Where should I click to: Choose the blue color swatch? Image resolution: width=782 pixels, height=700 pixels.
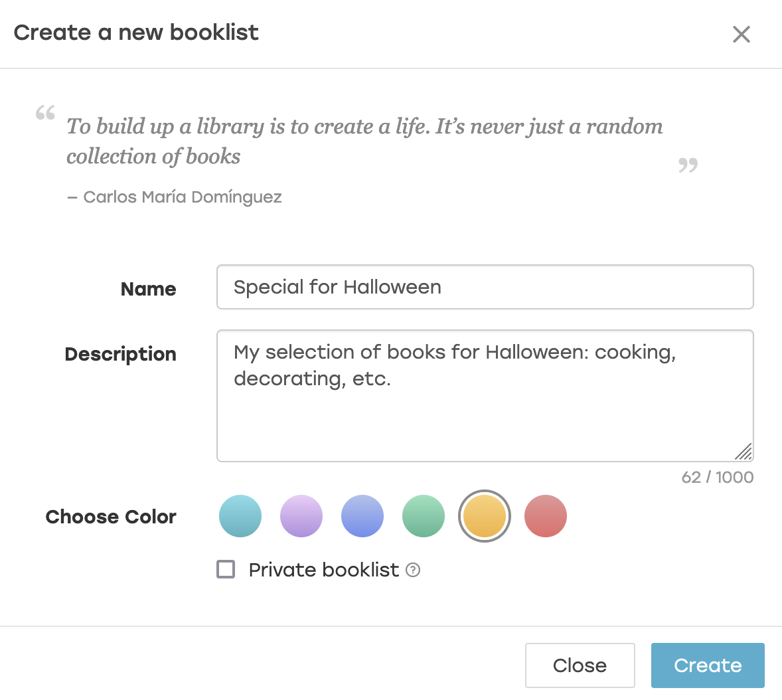362,516
